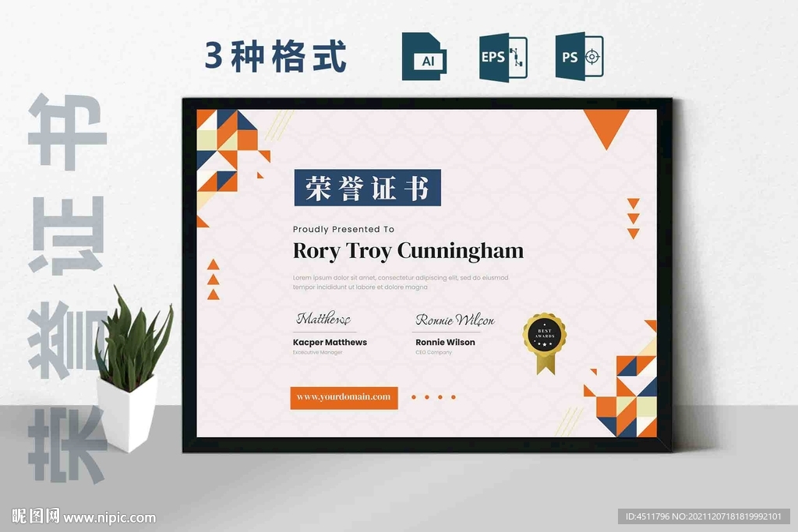Click the name Rory Troy Cunningham
This screenshot has height=532, width=798.
[408, 251]
